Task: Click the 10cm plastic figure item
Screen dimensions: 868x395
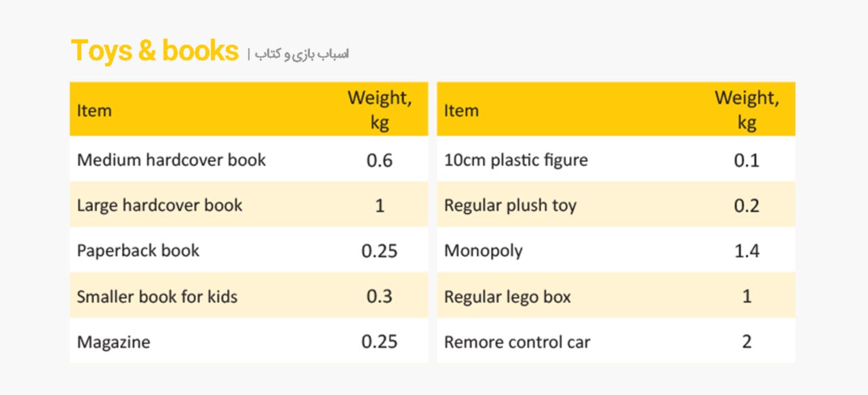Action: (516, 161)
